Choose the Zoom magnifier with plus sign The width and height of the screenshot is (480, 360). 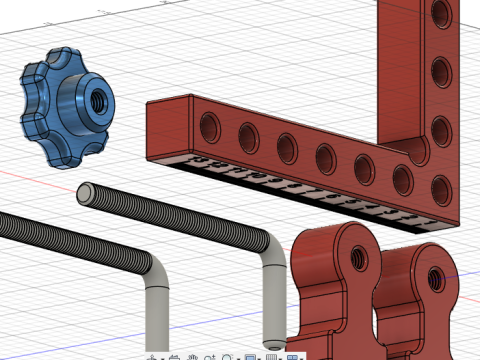point(210,358)
